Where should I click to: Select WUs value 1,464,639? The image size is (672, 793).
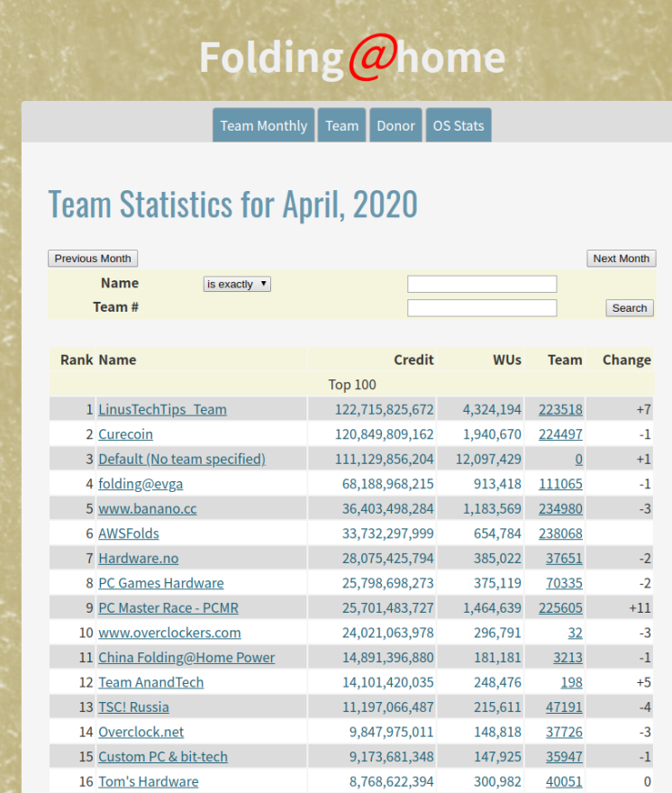(x=492, y=608)
